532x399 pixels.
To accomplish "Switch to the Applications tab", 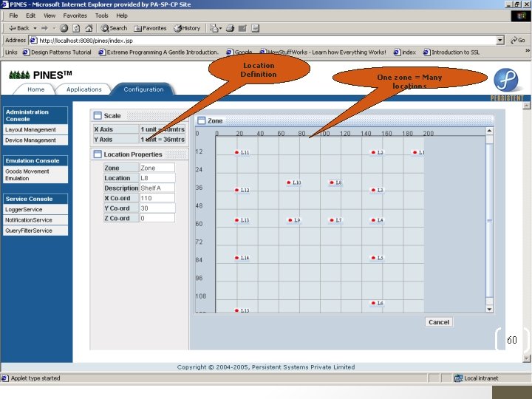I will click(83, 89).
